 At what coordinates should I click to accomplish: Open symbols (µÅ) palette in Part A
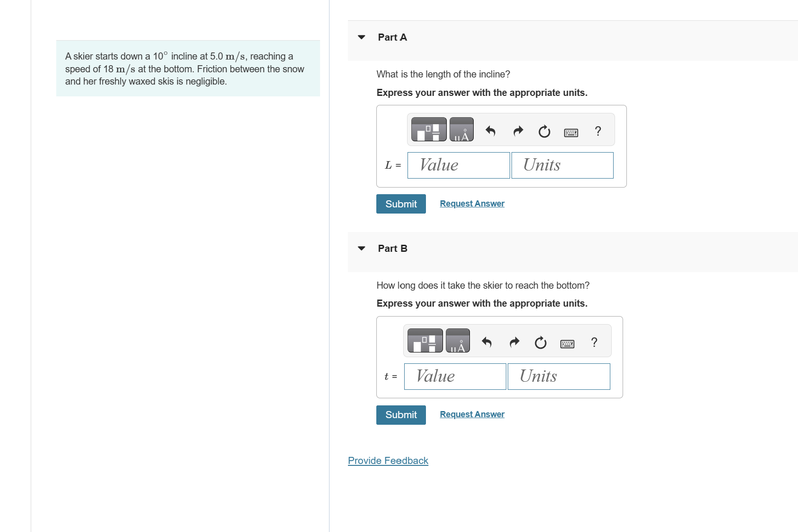pos(461,129)
